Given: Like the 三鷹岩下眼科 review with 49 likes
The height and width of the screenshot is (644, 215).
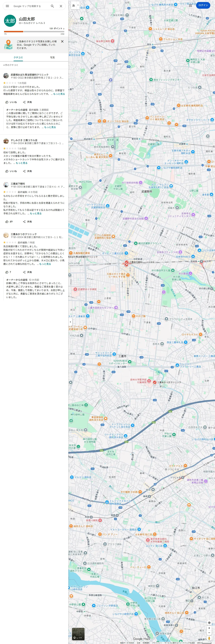Looking at the screenshot, I should pyautogui.click(x=9, y=222).
